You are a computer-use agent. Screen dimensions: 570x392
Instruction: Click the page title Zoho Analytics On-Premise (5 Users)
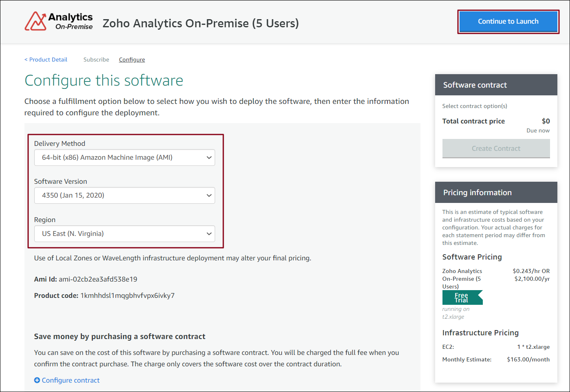coord(201,23)
